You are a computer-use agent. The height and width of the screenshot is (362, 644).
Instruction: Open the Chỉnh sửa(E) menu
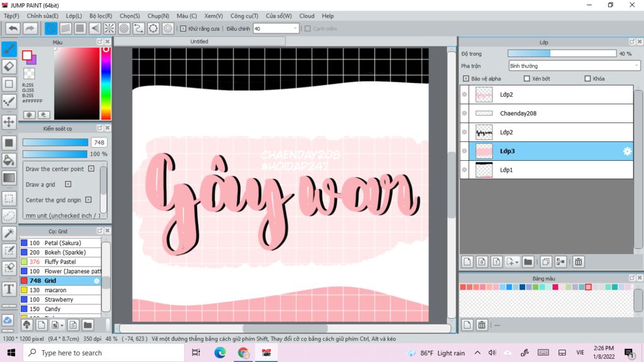(43, 16)
